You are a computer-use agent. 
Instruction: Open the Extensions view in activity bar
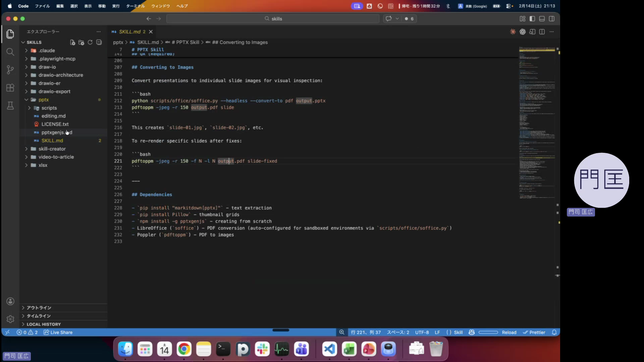(x=10, y=88)
